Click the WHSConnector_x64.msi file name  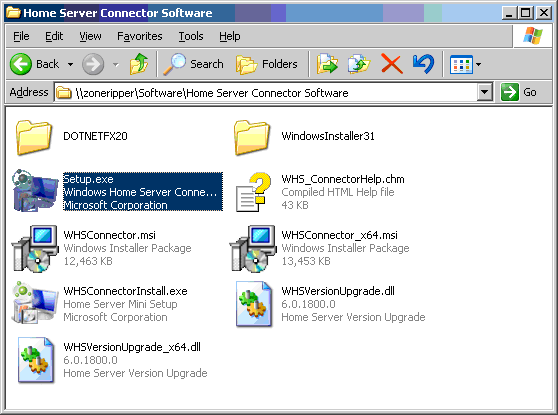(339, 235)
